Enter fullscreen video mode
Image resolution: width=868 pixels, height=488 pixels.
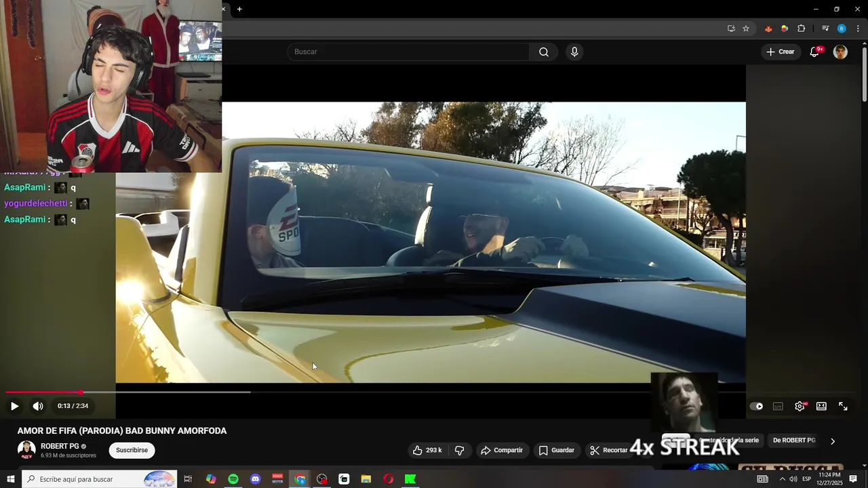click(x=843, y=406)
